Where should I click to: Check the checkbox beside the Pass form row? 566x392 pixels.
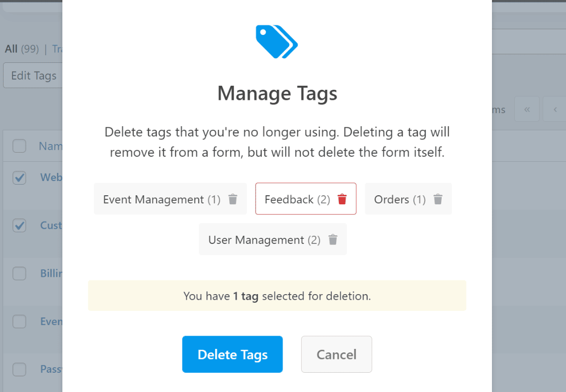click(19, 369)
